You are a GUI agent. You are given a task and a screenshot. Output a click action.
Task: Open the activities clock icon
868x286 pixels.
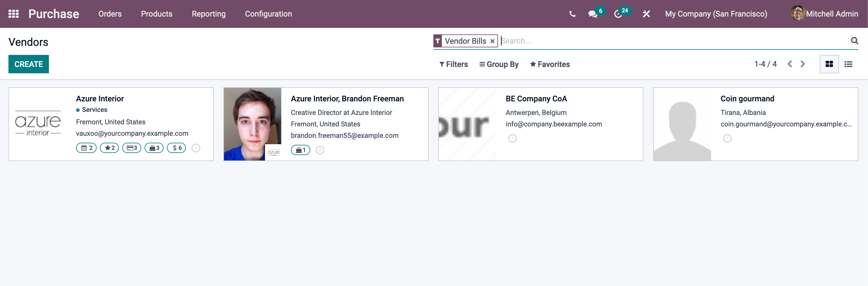click(x=618, y=14)
